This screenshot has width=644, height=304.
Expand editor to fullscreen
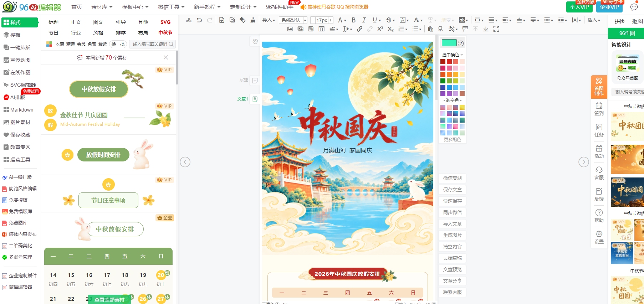(x=496, y=29)
